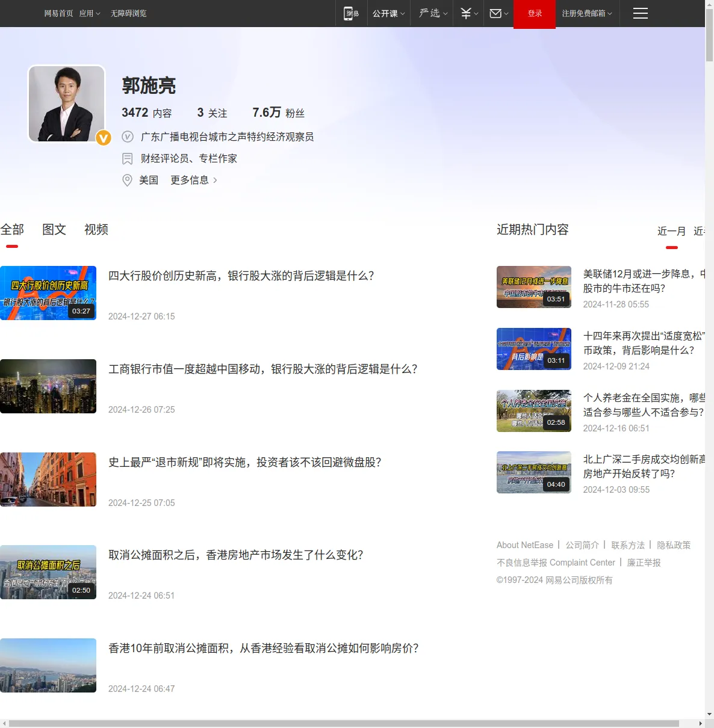
Task: Open hot title 北上广深二手房成交均创新高
Action: click(644, 466)
